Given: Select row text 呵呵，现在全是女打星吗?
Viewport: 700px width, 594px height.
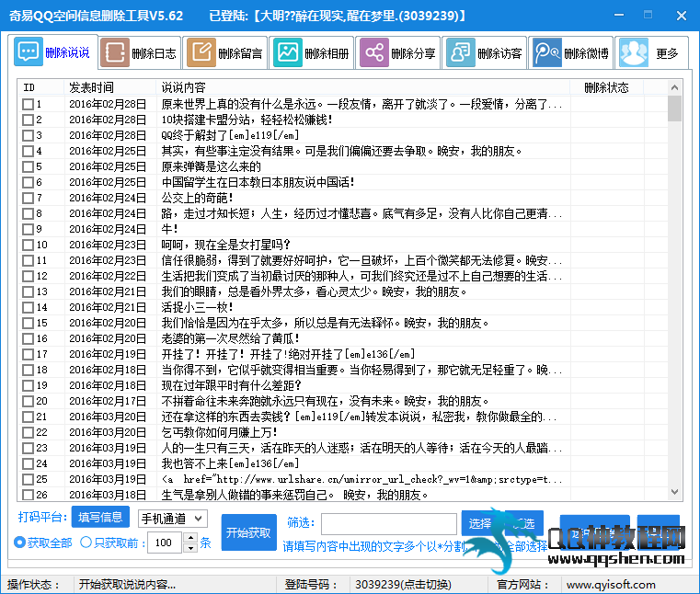Looking at the screenshot, I should tap(226, 245).
